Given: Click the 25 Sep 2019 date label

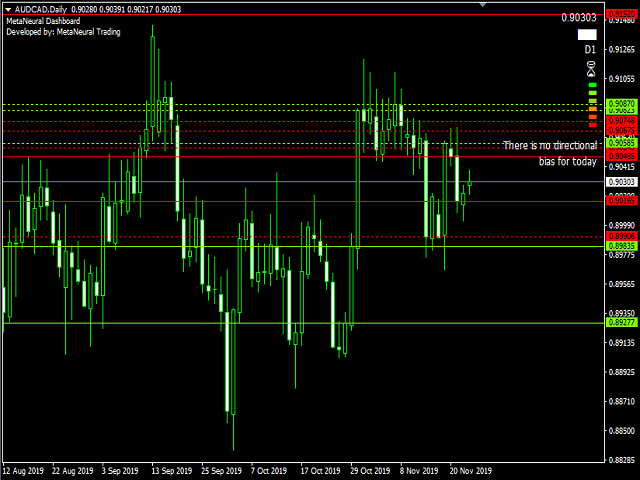Looking at the screenshot, I should [x=222, y=471].
